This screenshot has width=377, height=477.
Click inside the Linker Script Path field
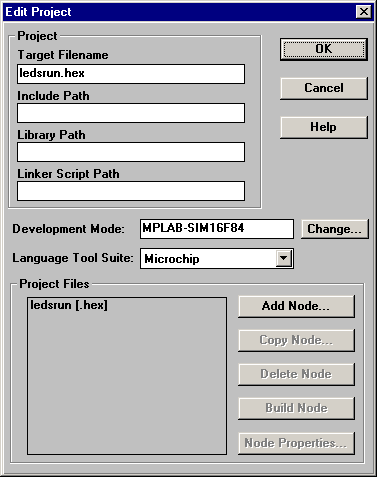tap(131, 191)
